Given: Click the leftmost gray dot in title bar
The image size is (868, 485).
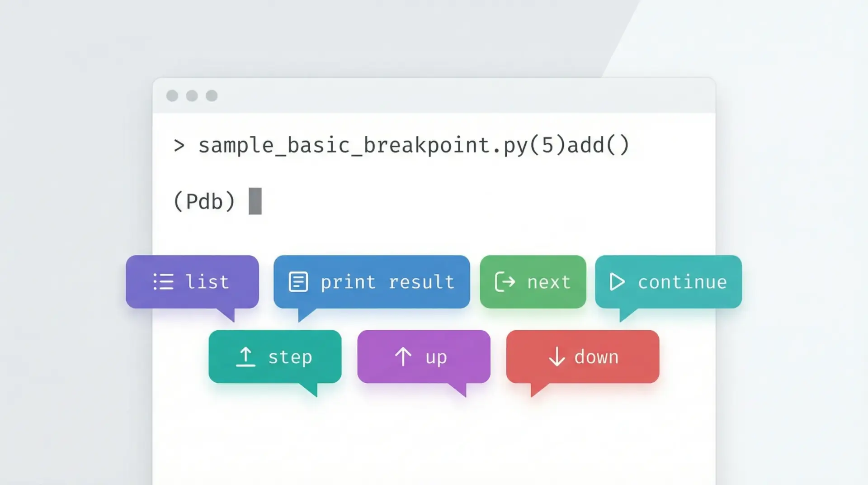Looking at the screenshot, I should (x=172, y=95).
